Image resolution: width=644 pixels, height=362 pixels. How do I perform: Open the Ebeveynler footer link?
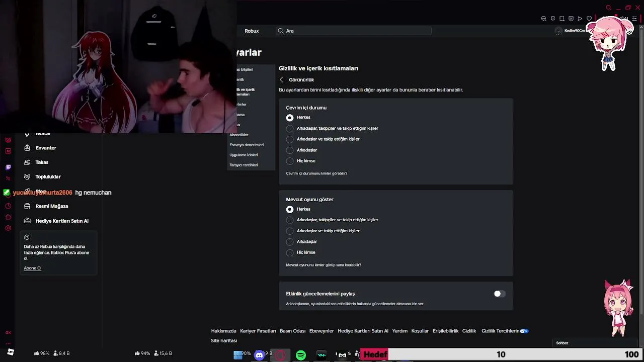(x=321, y=331)
